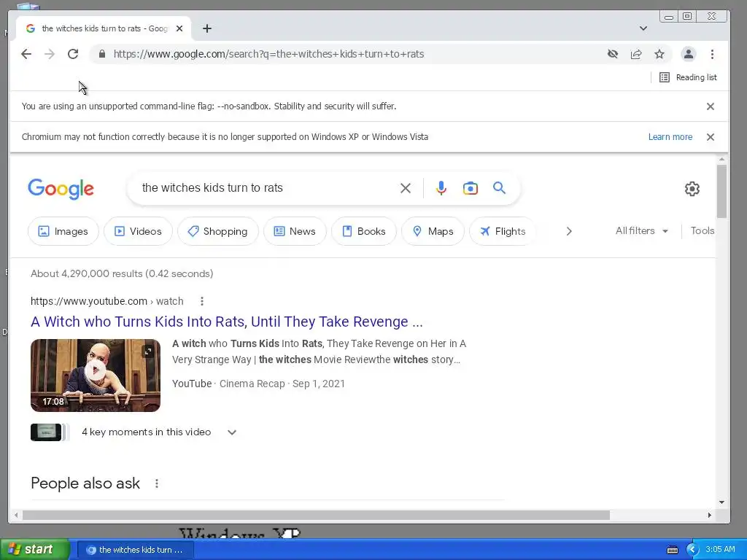Search by image with camera icon
Image resolution: width=747 pixels, height=560 pixels.
click(x=471, y=188)
